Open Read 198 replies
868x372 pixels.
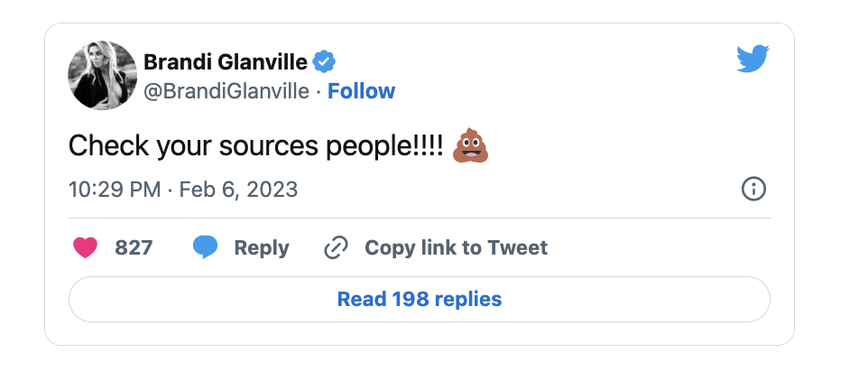tap(419, 299)
